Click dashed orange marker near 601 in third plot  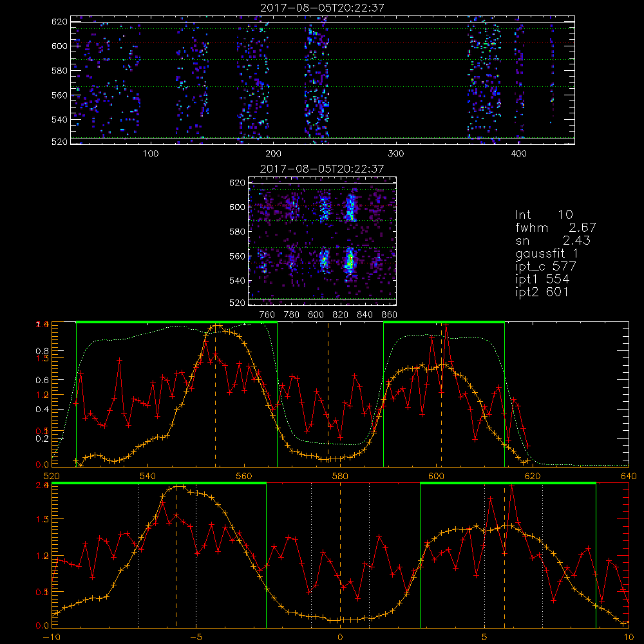pos(442,395)
